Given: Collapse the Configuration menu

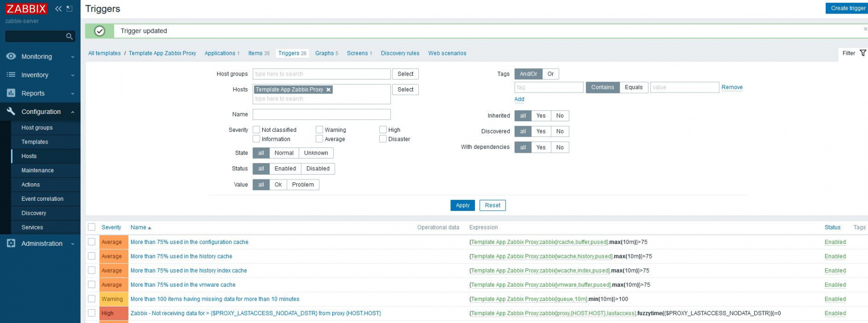Looking at the screenshot, I should [x=72, y=112].
